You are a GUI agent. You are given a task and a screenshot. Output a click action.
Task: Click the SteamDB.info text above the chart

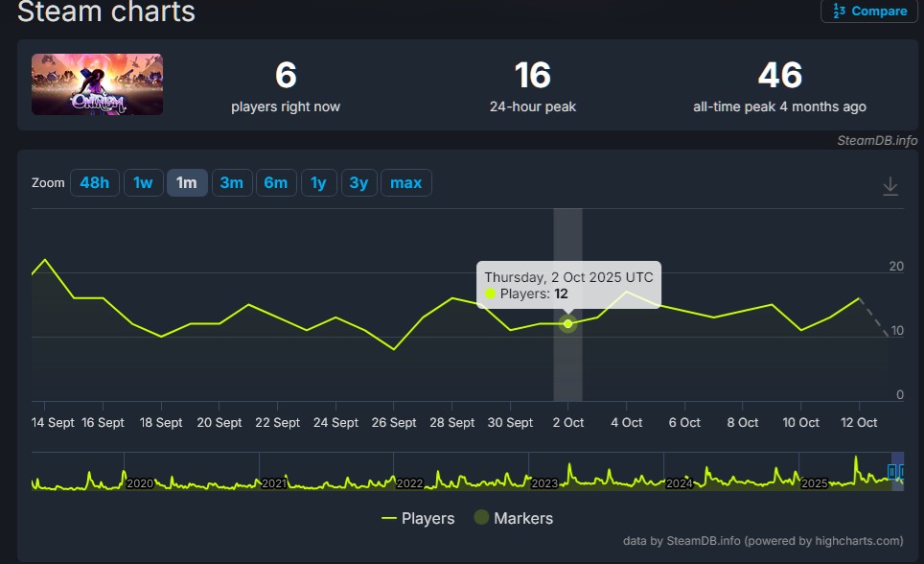(x=877, y=140)
